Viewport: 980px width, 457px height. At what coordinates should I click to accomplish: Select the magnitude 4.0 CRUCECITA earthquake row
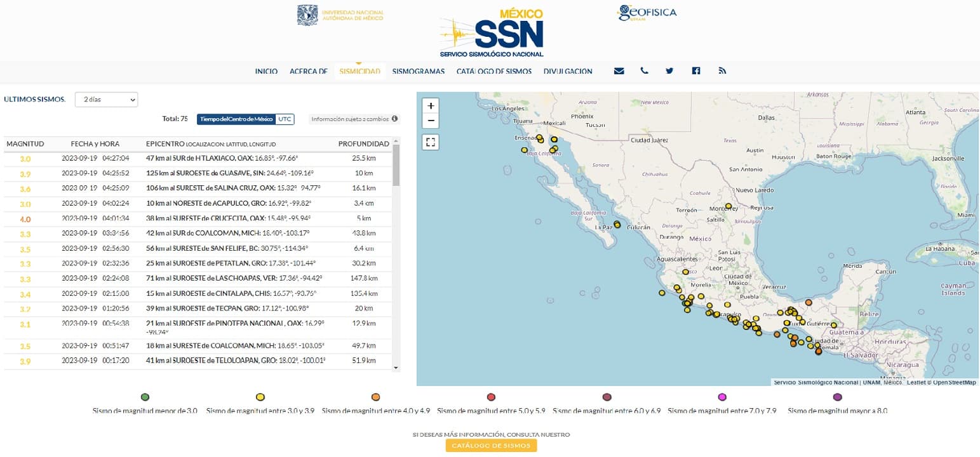pyautogui.click(x=197, y=219)
